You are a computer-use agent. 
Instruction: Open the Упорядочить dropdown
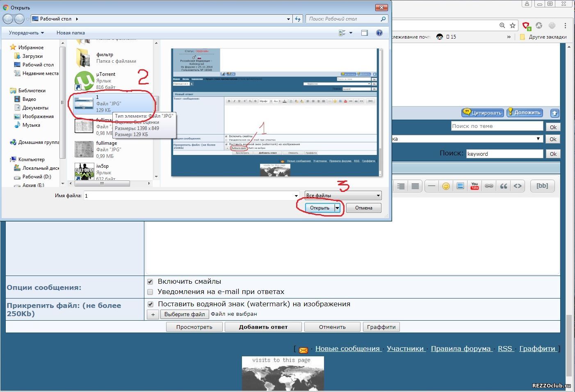pos(26,33)
